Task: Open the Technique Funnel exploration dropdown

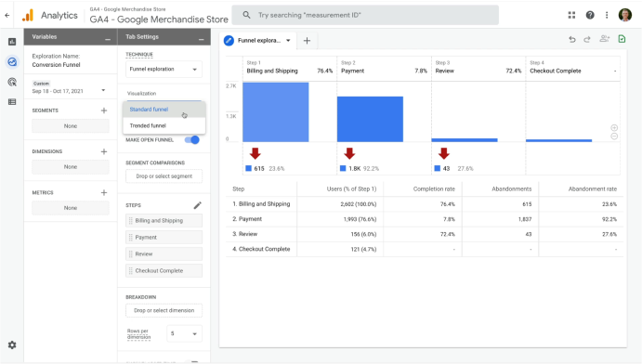Action: pos(164,69)
